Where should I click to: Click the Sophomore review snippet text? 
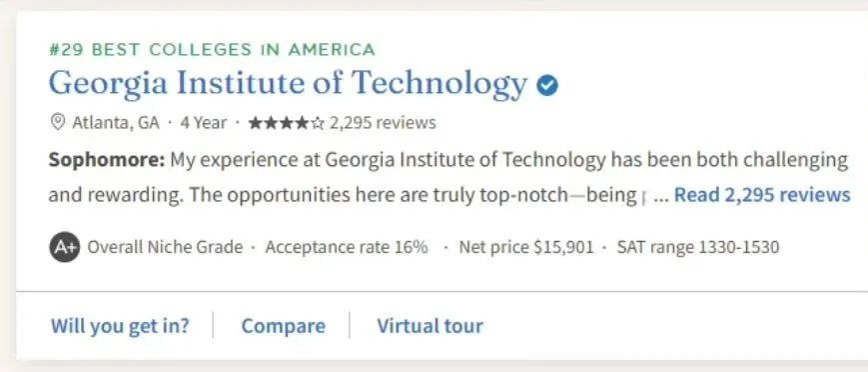pyautogui.click(x=448, y=177)
